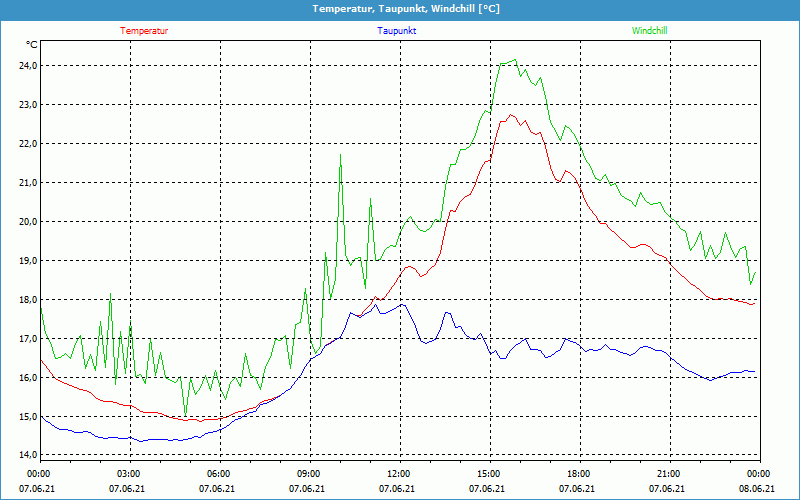The height and width of the screenshot is (500, 800).
Task: Click the green Windchill peak near 16:00
Action: (x=515, y=60)
